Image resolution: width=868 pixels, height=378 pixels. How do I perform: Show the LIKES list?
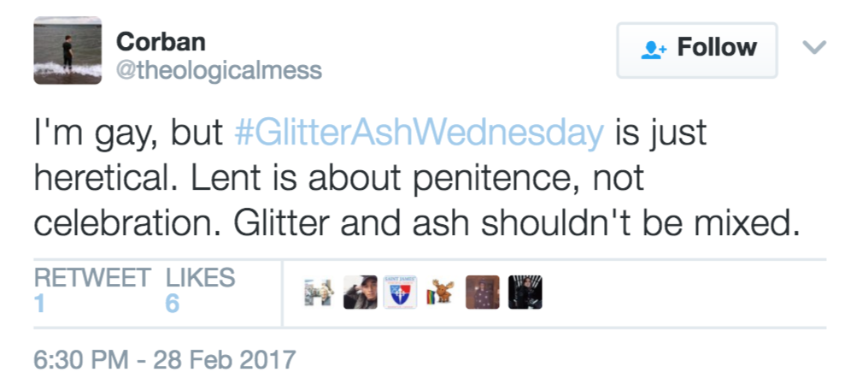coord(201,278)
